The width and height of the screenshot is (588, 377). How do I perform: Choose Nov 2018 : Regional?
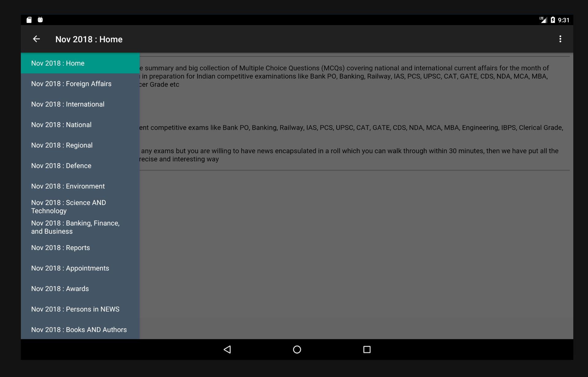[x=80, y=145]
